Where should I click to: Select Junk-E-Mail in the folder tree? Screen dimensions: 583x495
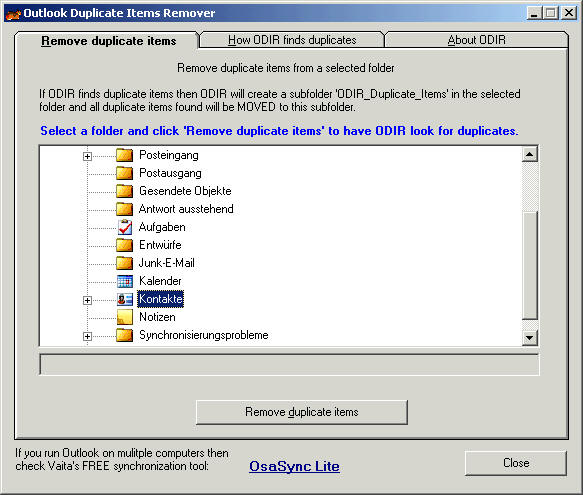click(167, 263)
